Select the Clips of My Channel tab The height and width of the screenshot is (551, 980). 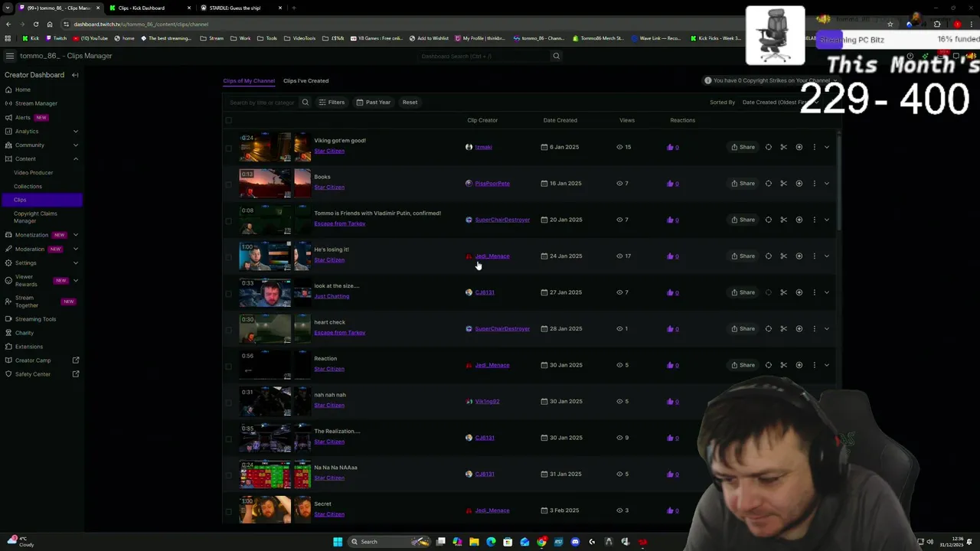tap(249, 80)
